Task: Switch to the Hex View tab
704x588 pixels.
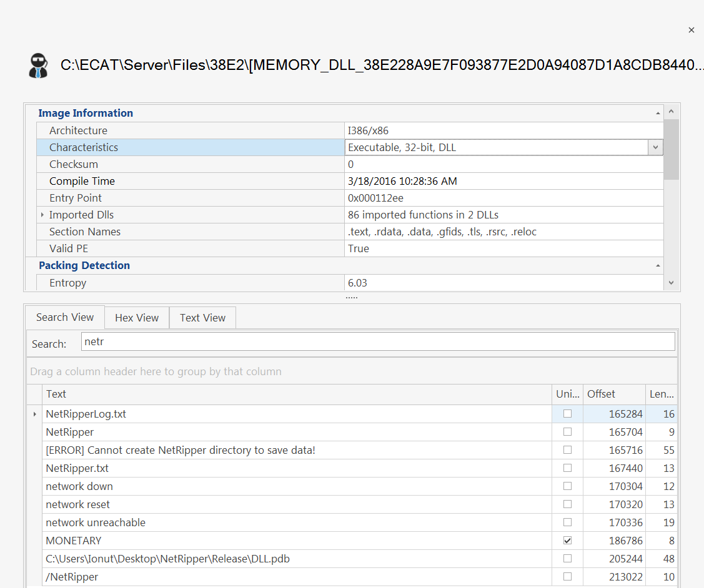Action: pyautogui.click(x=137, y=318)
